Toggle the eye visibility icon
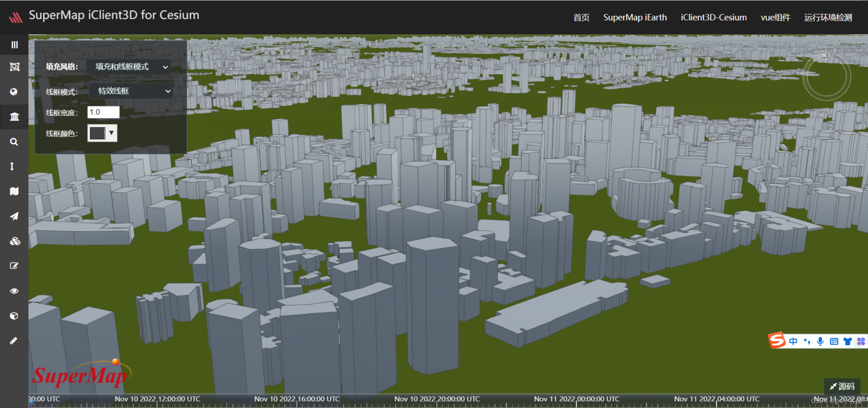 tap(14, 291)
